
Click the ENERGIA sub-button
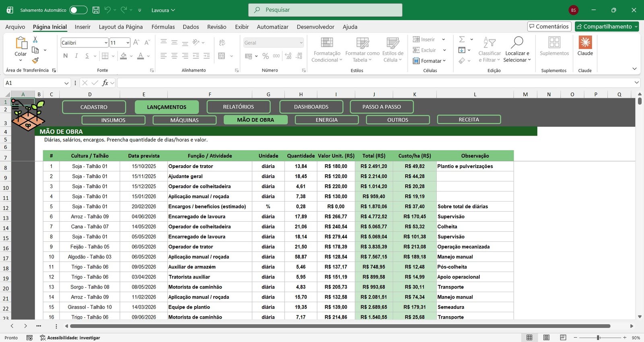click(326, 119)
